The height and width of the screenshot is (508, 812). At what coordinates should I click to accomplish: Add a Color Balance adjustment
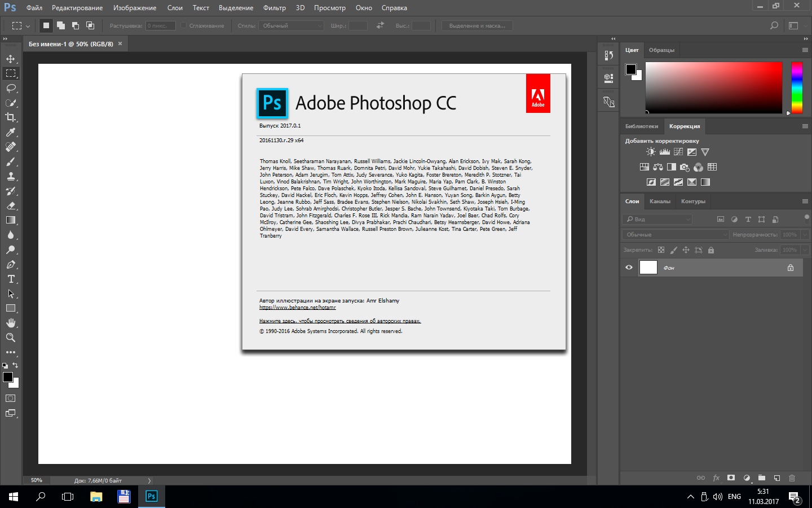click(658, 167)
